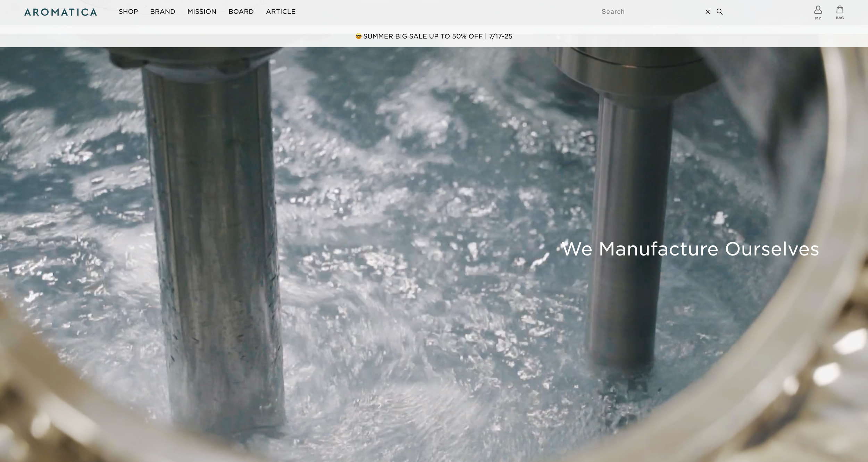This screenshot has width=868, height=462.
Task: Click the magnifying glass search icon
Action: 719,12
